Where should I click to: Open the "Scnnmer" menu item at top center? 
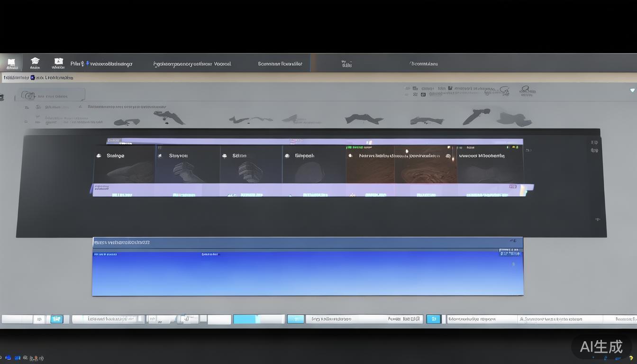280,64
